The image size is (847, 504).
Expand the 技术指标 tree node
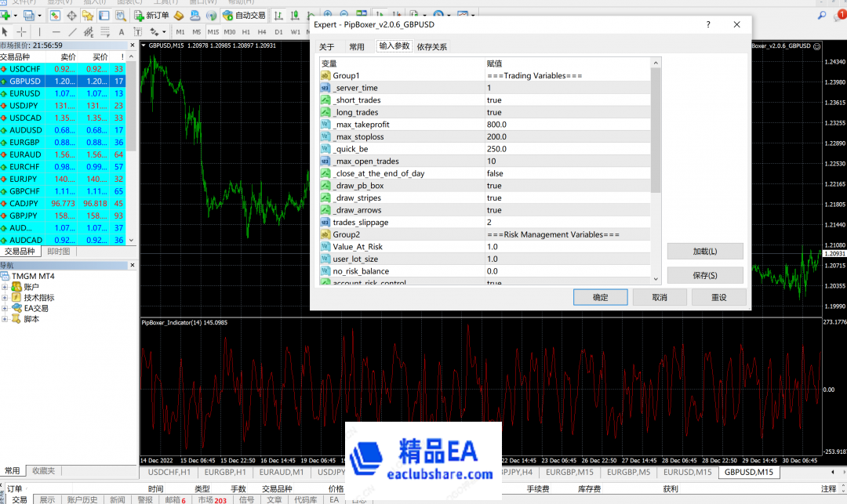point(5,298)
